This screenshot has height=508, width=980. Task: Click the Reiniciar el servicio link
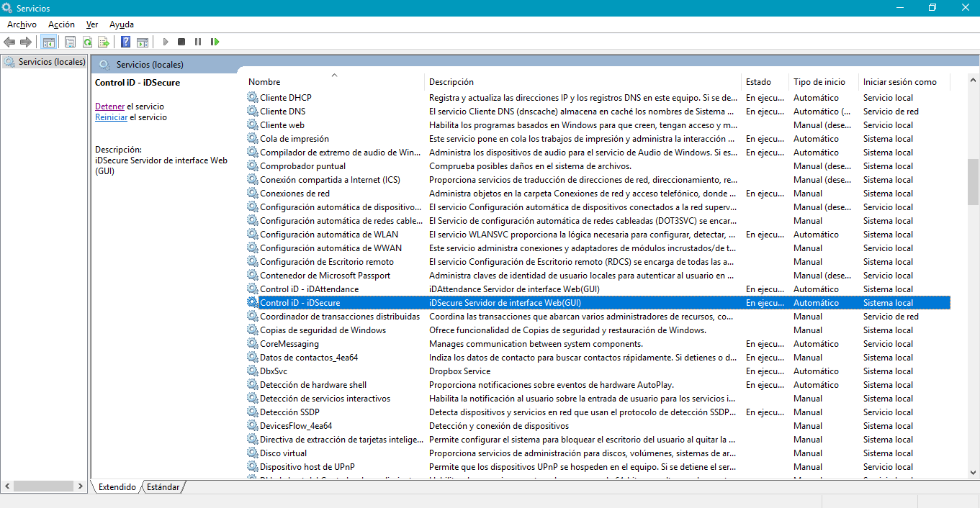click(111, 117)
